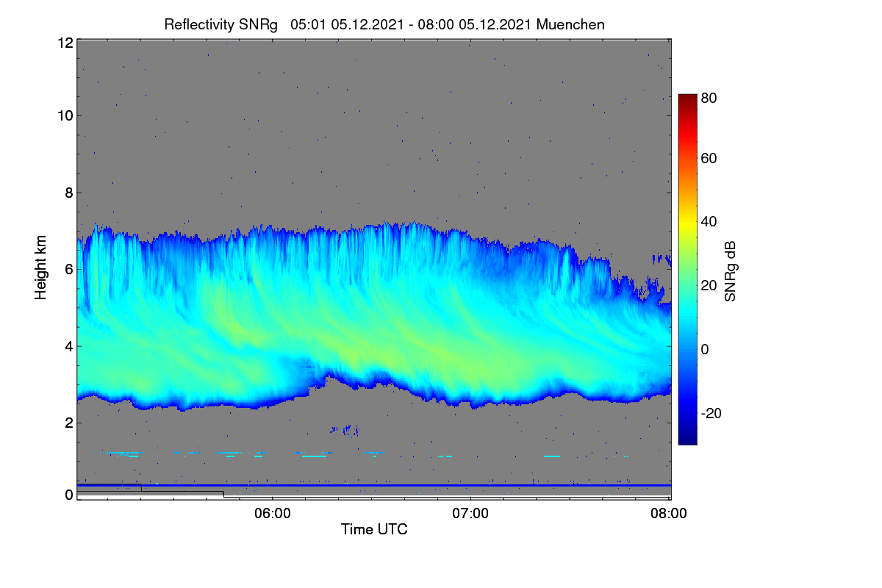This screenshot has height=588, width=882.
Task: Click the height tick label 10
Action: [x=65, y=115]
